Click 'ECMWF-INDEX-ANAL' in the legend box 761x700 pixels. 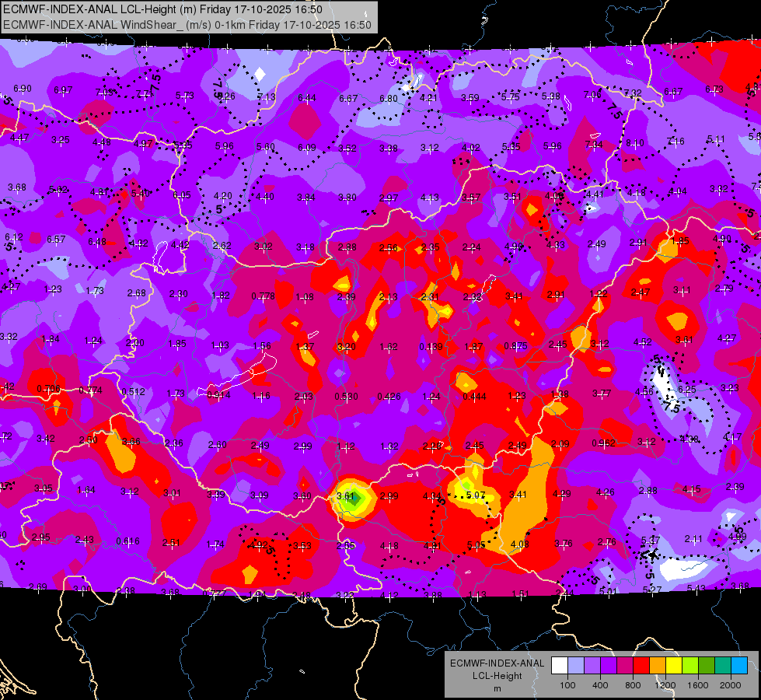(x=497, y=663)
